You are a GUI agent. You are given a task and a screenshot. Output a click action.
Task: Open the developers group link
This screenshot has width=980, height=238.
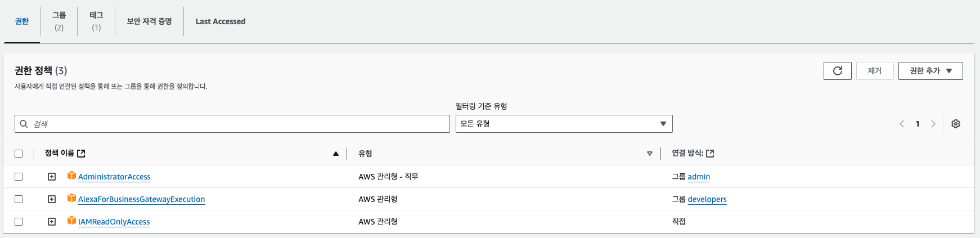(x=707, y=199)
